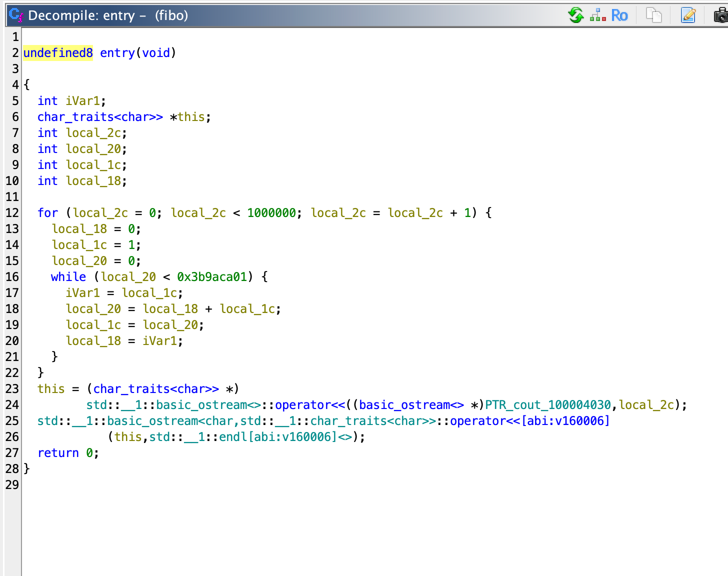
Task: Select the Ro toolbar icon
Action: click(x=619, y=15)
